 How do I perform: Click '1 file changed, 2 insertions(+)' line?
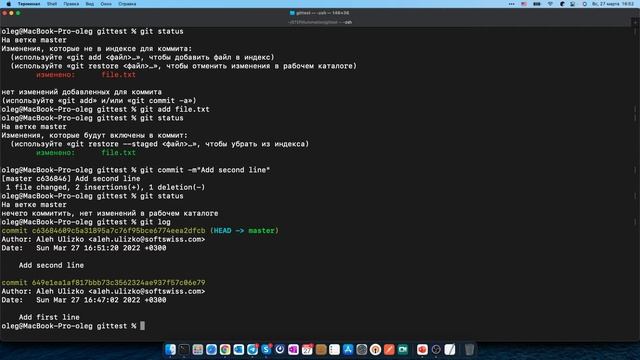click(105, 187)
